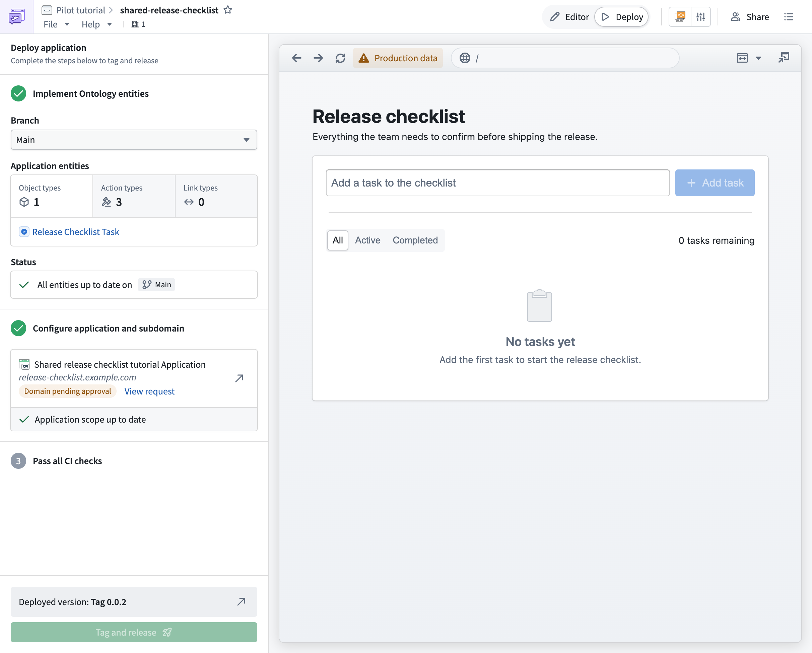Click the Main branch tag in Status
The width and height of the screenshot is (812, 653).
[x=156, y=285]
